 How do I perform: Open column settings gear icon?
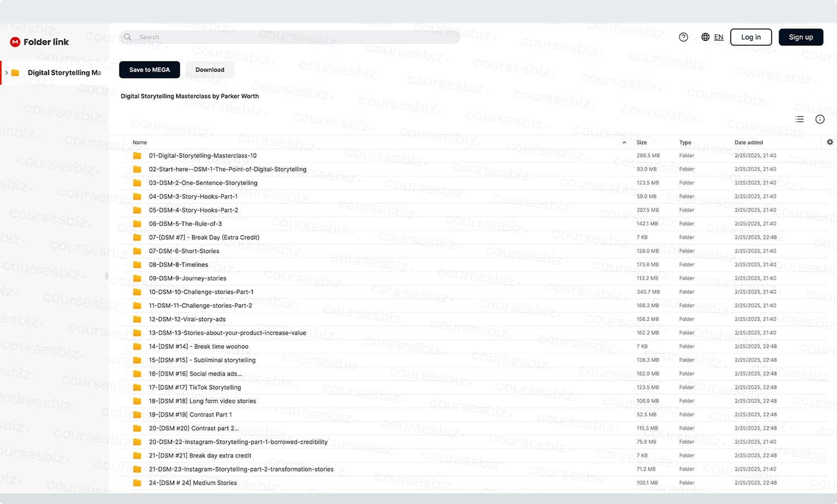pyautogui.click(x=830, y=142)
